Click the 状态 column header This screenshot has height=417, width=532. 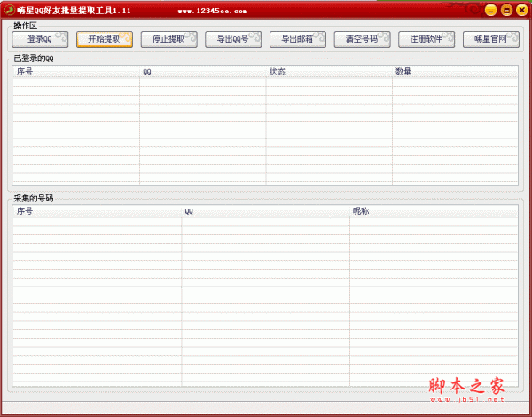[x=329, y=72]
